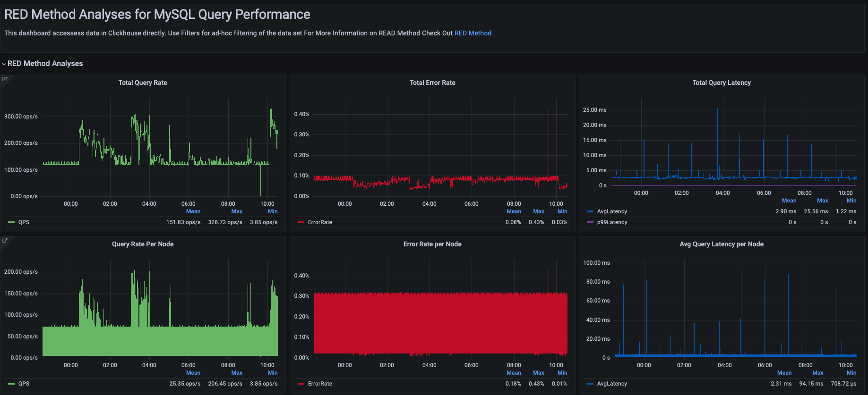868x395 pixels.
Task: Open the Total Query Rate panel title
Action: (x=143, y=83)
